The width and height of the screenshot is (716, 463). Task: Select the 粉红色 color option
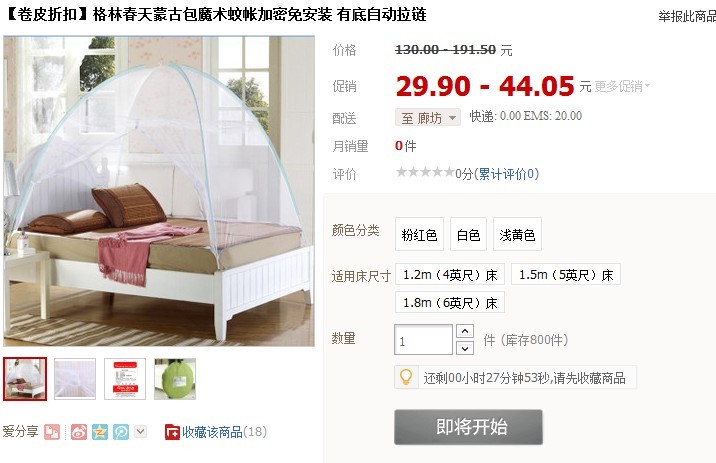pos(419,234)
